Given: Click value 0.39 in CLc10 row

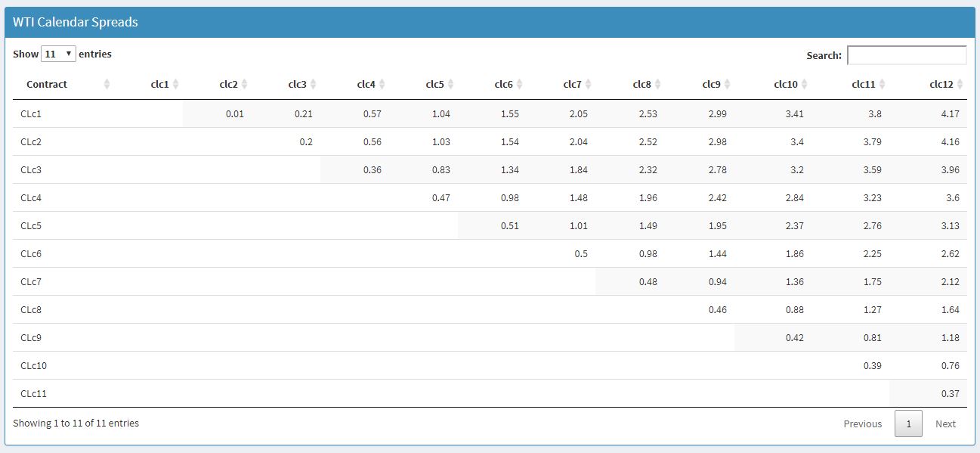Looking at the screenshot, I should coord(873,365).
